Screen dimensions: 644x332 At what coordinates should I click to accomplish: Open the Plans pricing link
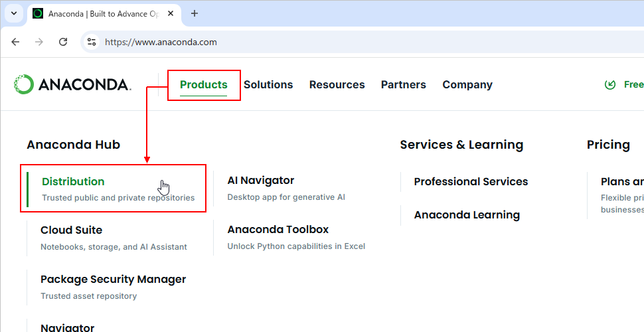coord(622,182)
